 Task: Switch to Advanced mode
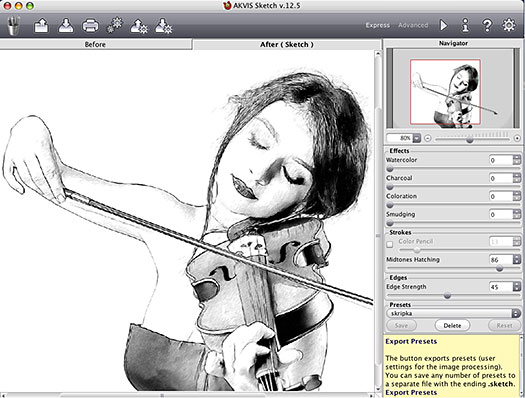(x=413, y=25)
